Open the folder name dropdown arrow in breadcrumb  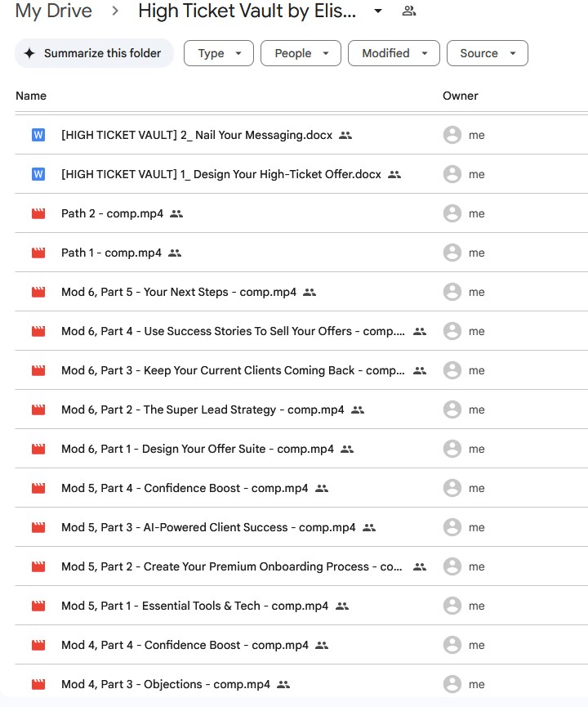pos(377,11)
